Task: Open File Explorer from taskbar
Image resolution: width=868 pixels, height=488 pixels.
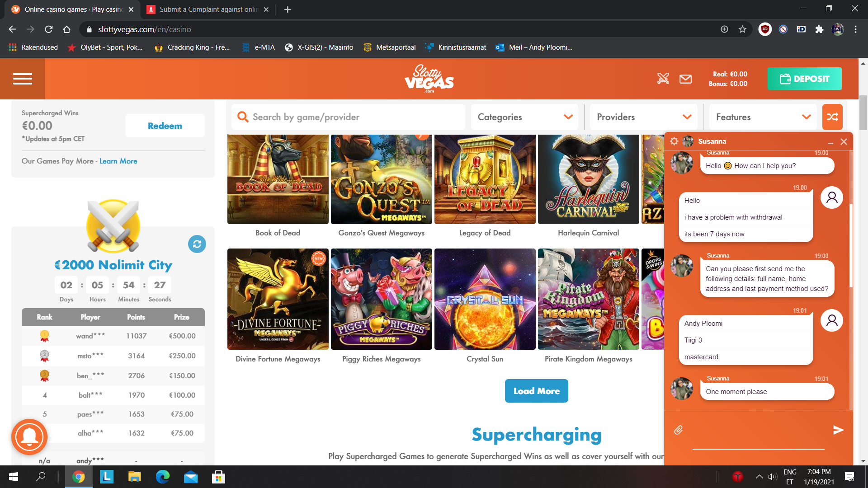Action: click(135, 477)
